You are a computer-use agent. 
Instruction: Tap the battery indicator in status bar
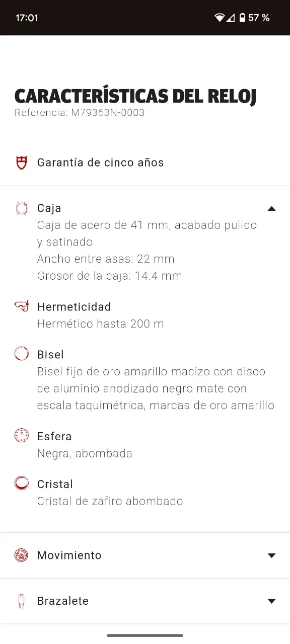(243, 18)
